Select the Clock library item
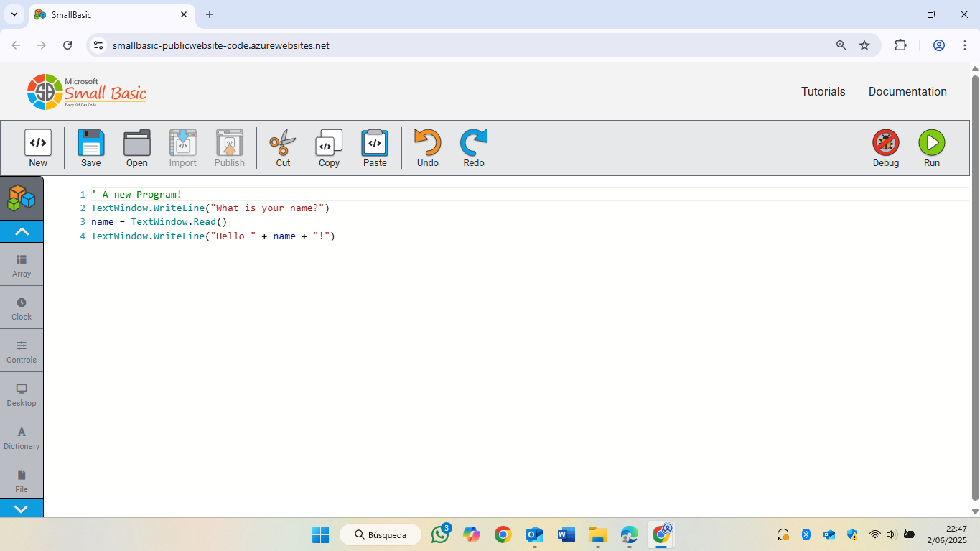This screenshot has height=551, width=980. [22, 307]
